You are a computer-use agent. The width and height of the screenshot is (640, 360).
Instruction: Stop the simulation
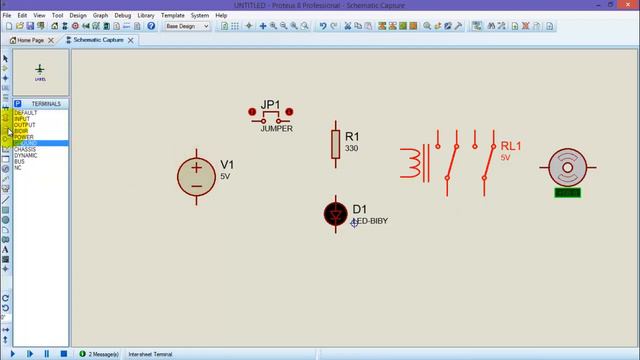pos(64,354)
